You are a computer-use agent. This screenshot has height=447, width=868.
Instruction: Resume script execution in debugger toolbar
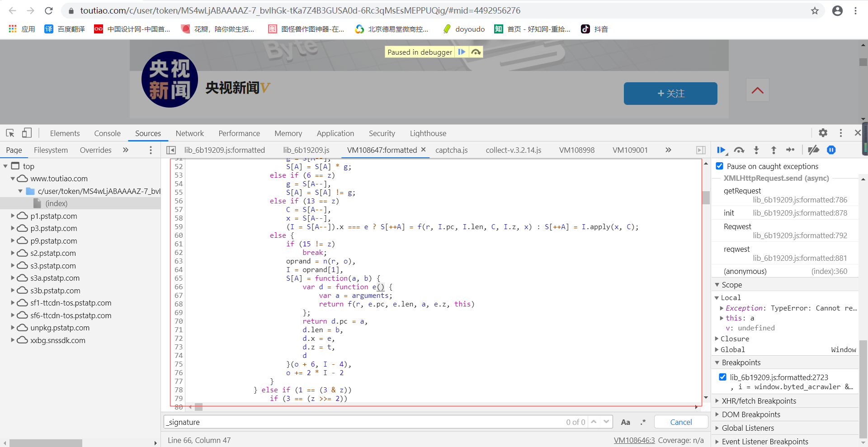coord(721,150)
